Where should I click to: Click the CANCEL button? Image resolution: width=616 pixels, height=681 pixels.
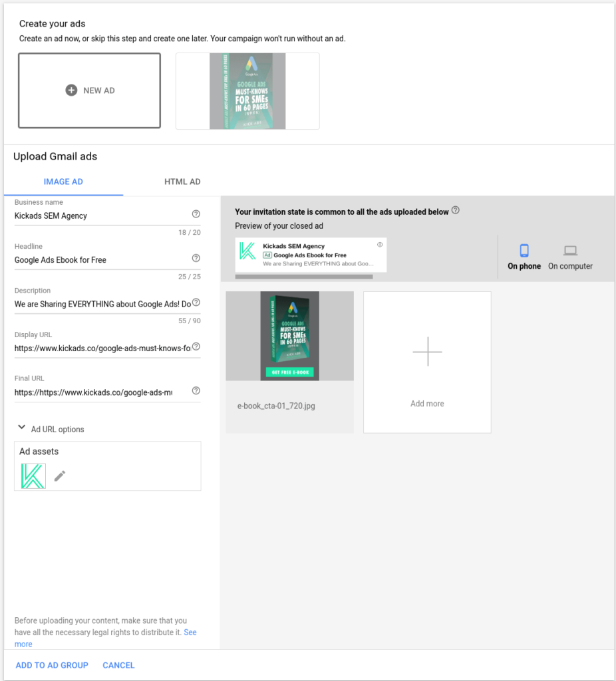(118, 665)
